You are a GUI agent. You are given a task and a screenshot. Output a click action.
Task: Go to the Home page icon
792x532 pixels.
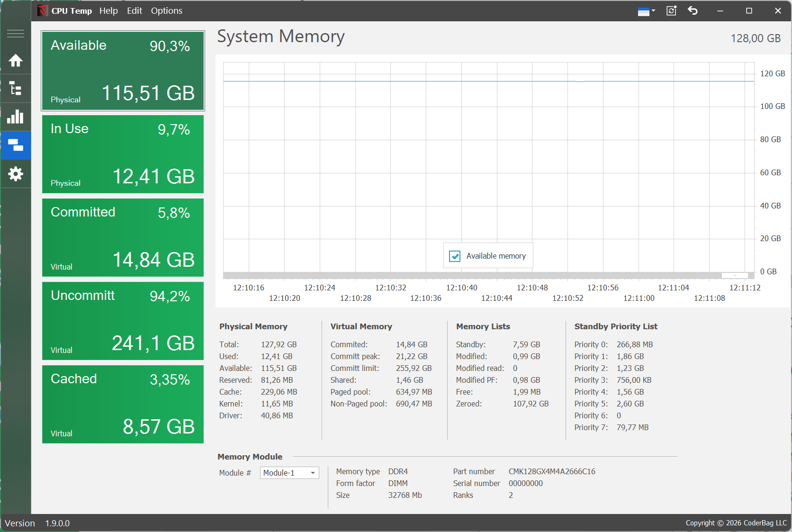tap(16, 61)
